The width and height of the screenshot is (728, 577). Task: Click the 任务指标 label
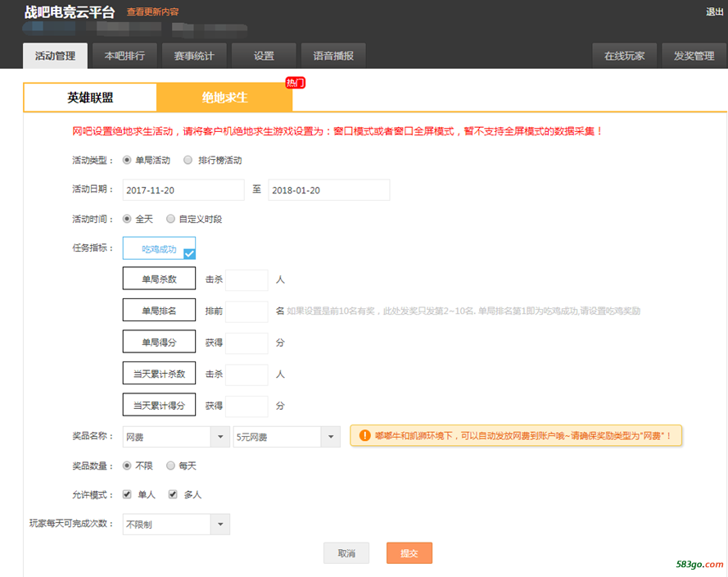click(x=93, y=248)
